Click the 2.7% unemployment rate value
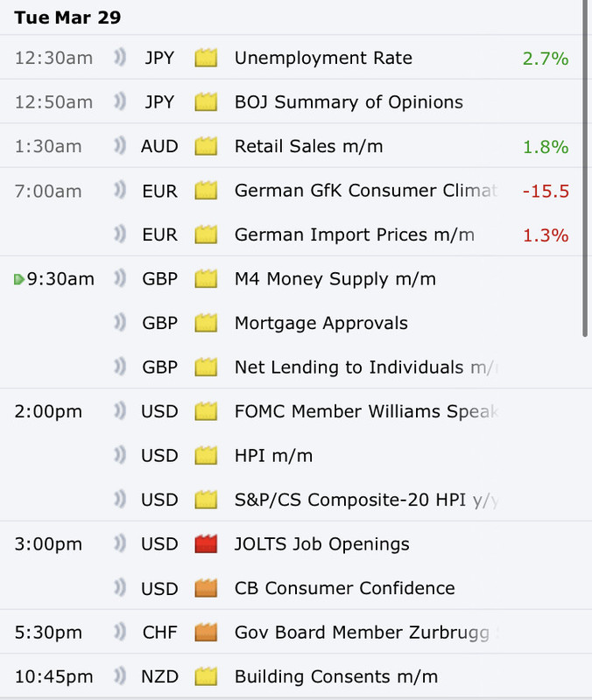The width and height of the screenshot is (592, 700). [x=545, y=59]
